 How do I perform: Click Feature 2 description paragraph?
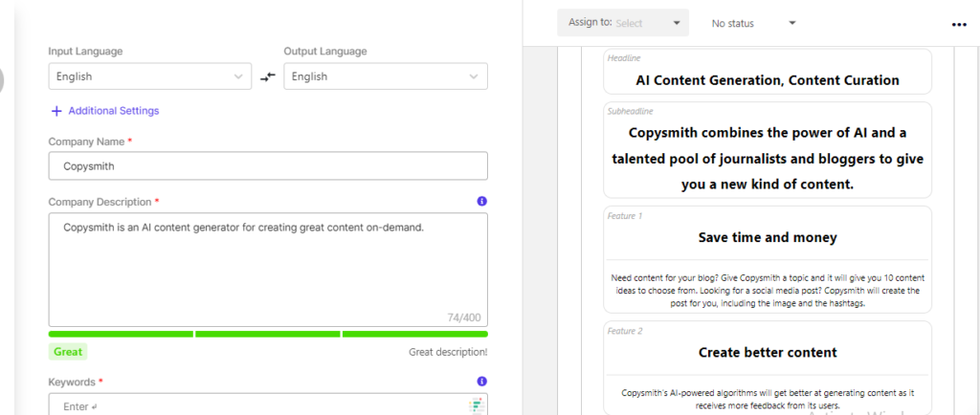click(768, 399)
